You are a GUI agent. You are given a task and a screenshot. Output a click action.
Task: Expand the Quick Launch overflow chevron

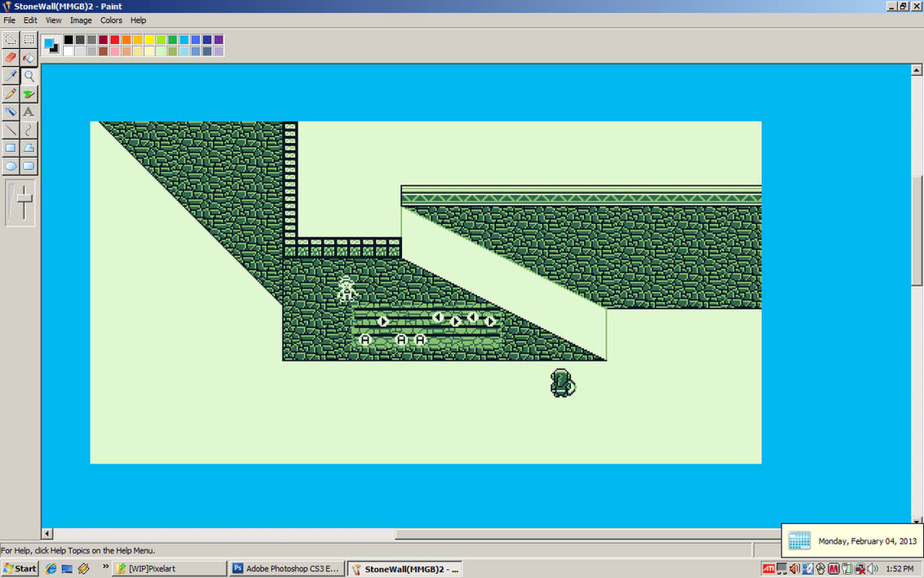click(x=105, y=567)
